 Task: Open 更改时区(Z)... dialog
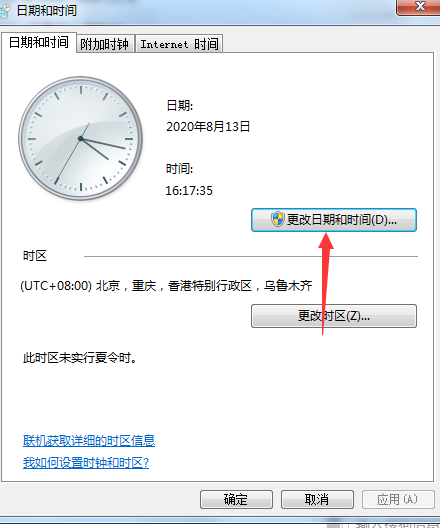pos(334,316)
